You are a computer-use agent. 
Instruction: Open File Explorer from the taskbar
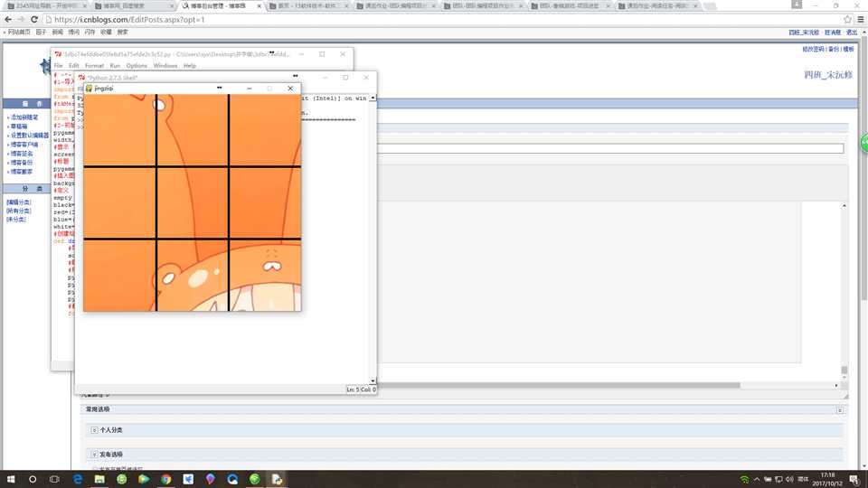(99, 479)
